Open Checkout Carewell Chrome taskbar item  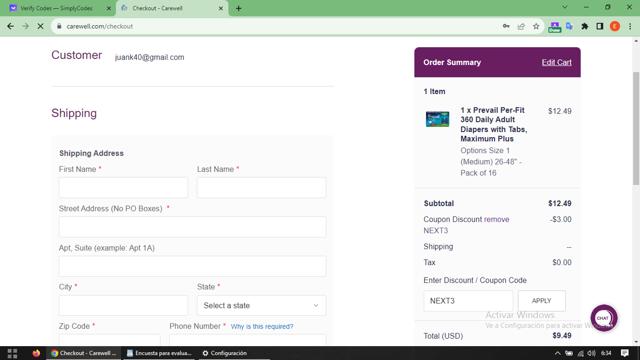[84, 353]
